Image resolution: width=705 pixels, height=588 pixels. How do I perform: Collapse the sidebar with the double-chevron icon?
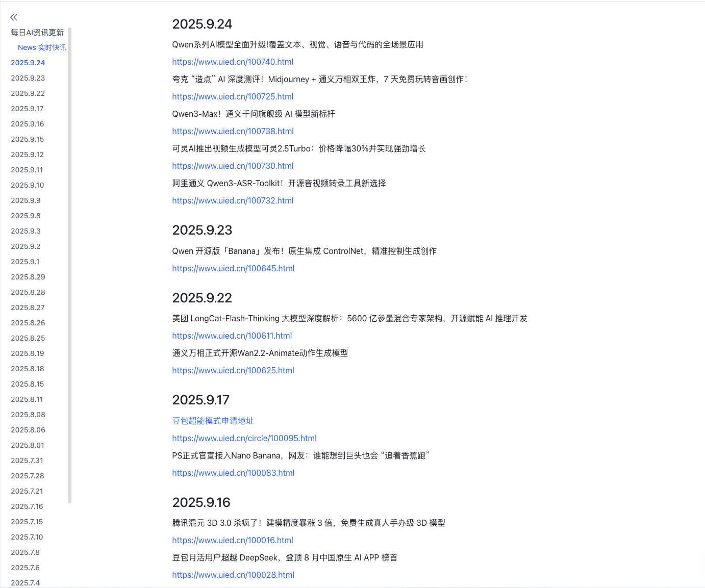14,17
